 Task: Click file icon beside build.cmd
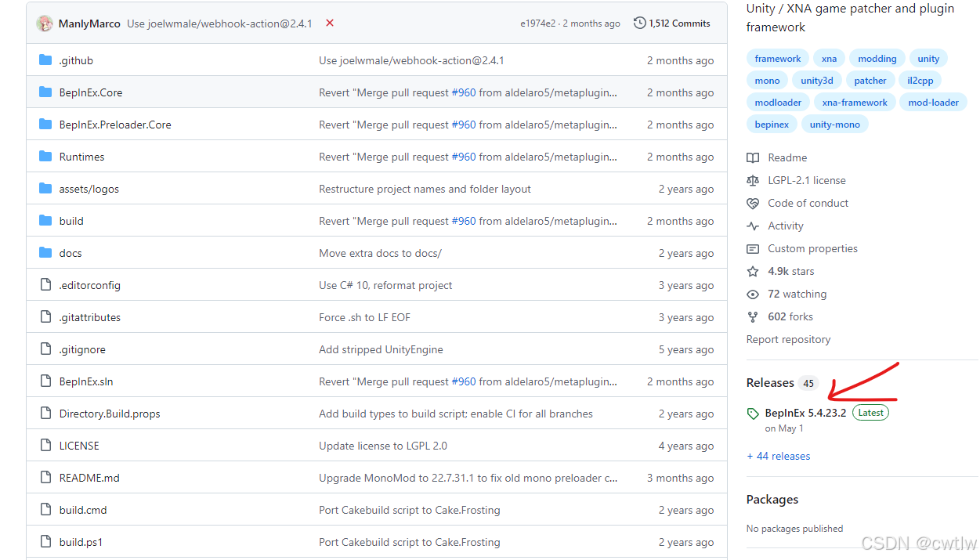coord(45,510)
